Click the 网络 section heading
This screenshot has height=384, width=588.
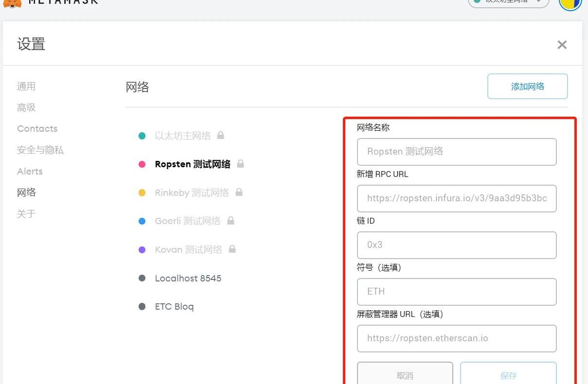click(137, 87)
